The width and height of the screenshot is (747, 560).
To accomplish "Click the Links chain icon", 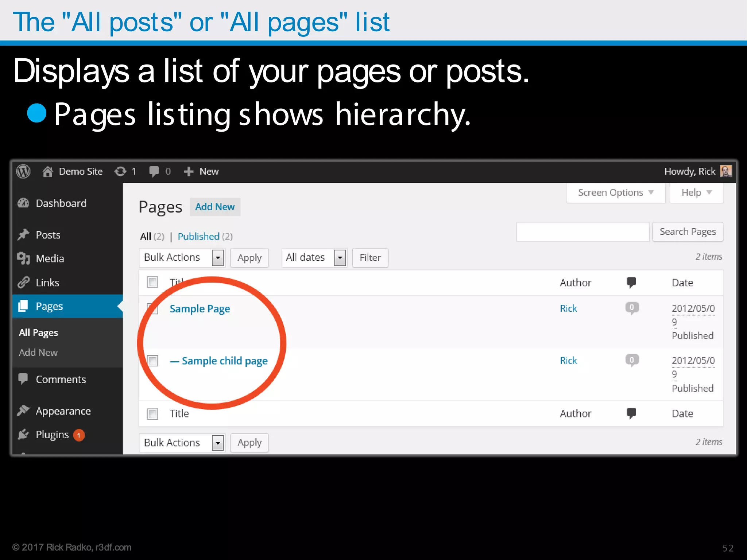I will 23,282.
